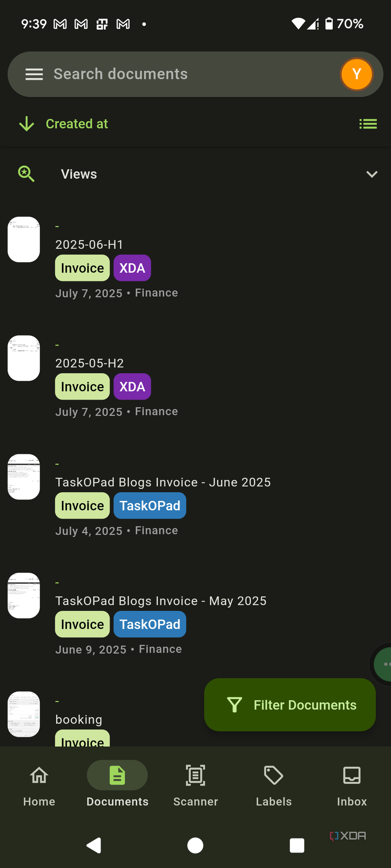The height and width of the screenshot is (868, 391).
Task: Open the booking document thumbnail
Action: tap(23, 714)
